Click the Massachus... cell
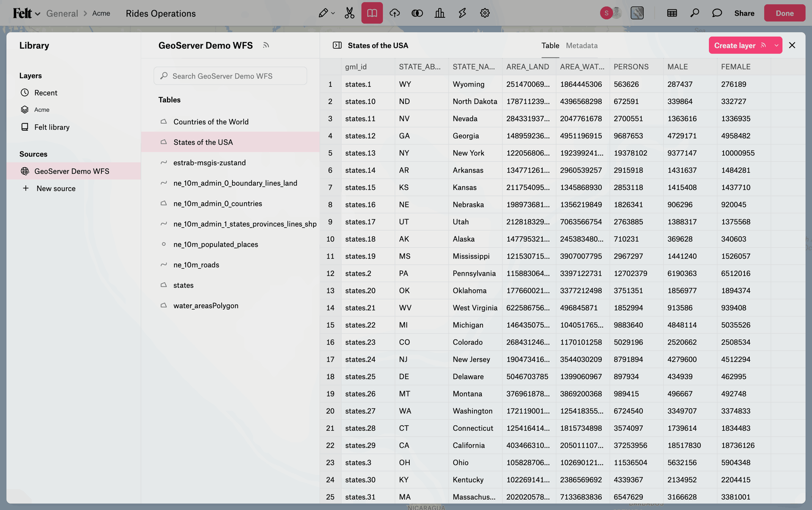The height and width of the screenshot is (510, 812). pyautogui.click(x=475, y=497)
